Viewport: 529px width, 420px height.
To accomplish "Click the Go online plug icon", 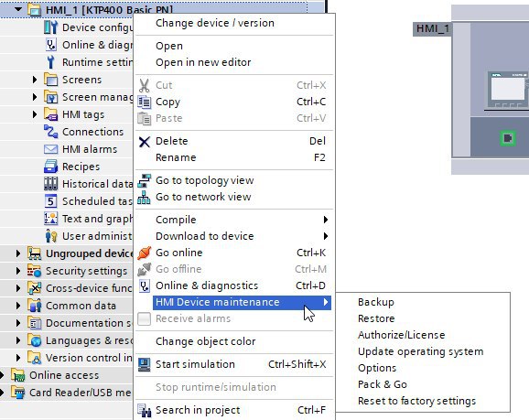I will click(x=144, y=253).
